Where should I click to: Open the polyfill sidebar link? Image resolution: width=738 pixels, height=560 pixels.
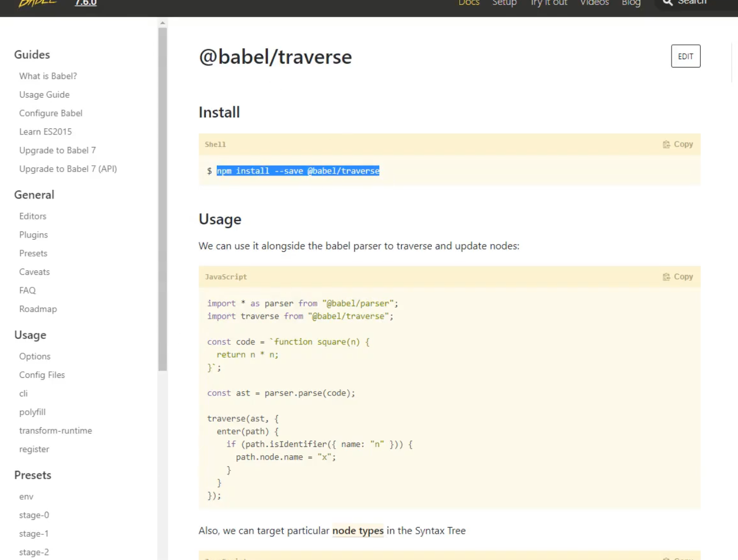click(x=32, y=413)
